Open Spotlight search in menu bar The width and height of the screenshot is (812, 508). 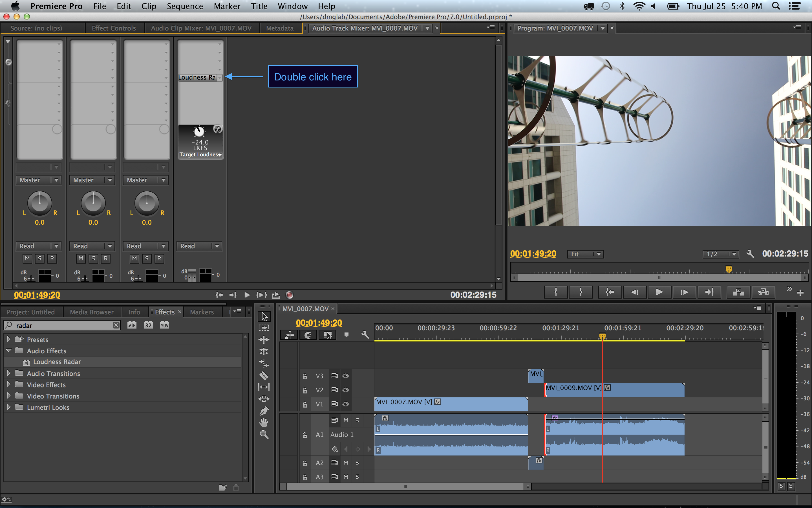click(776, 6)
